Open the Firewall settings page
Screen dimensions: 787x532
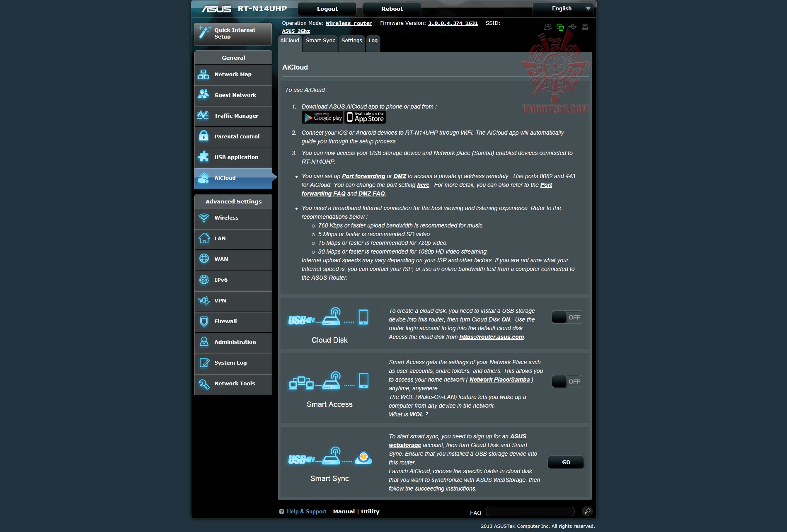tap(233, 322)
